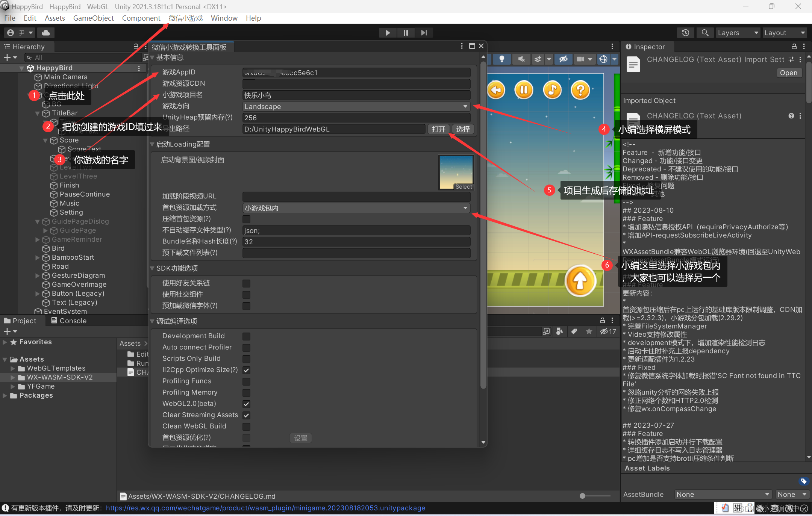Image resolution: width=812 pixels, height=516 pixels.
Task: Open the 首包资源加载方式 dropdown
Action: 356,208
